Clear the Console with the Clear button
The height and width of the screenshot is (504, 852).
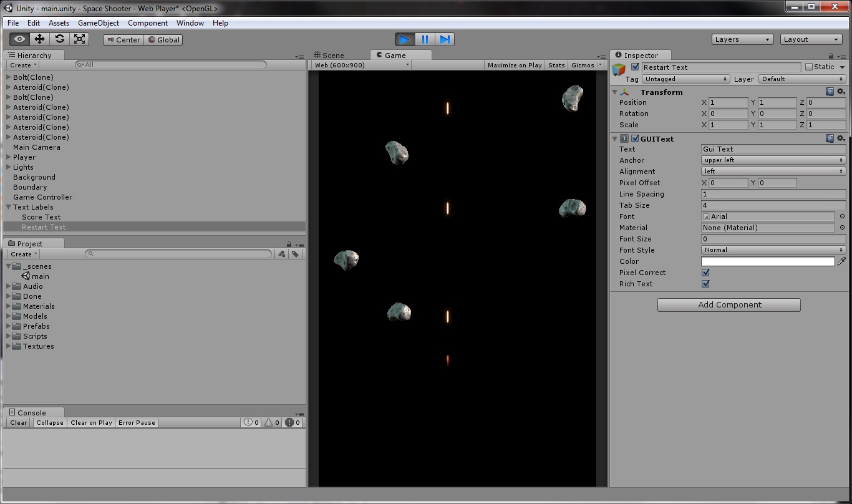(17, 422)
